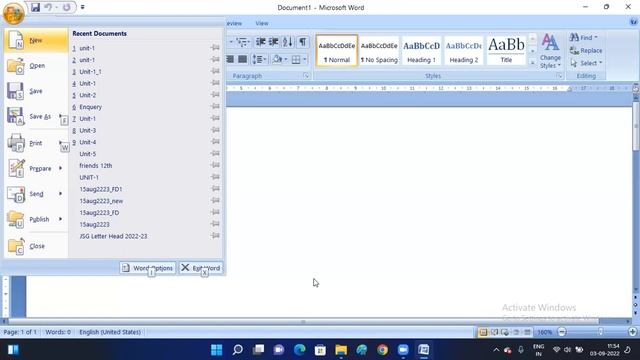Click the zoom slider thumb
The height and width of the screenshot is (360, 640).
[600, 332]
